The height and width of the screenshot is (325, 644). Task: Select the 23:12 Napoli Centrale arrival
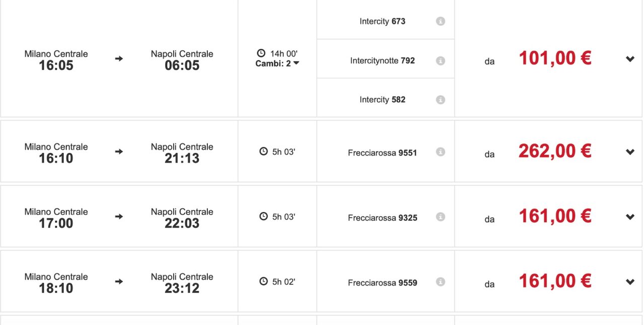(182, 283)
